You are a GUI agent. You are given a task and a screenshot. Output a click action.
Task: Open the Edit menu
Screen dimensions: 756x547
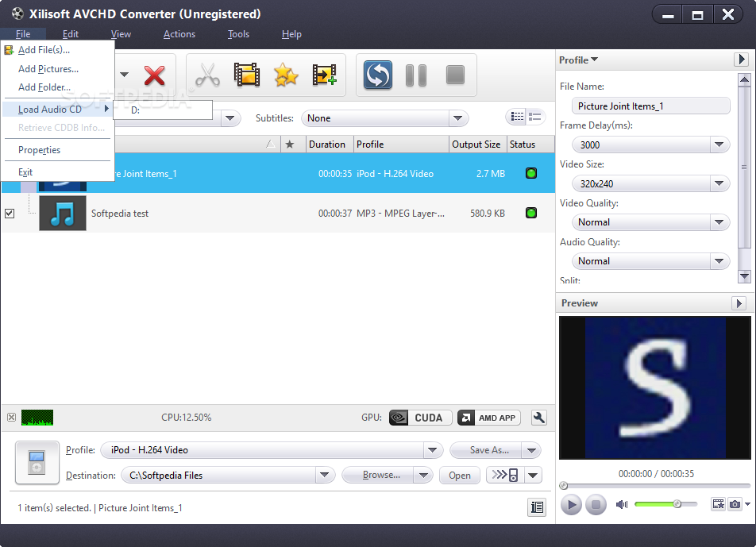(x=71, y=34)
